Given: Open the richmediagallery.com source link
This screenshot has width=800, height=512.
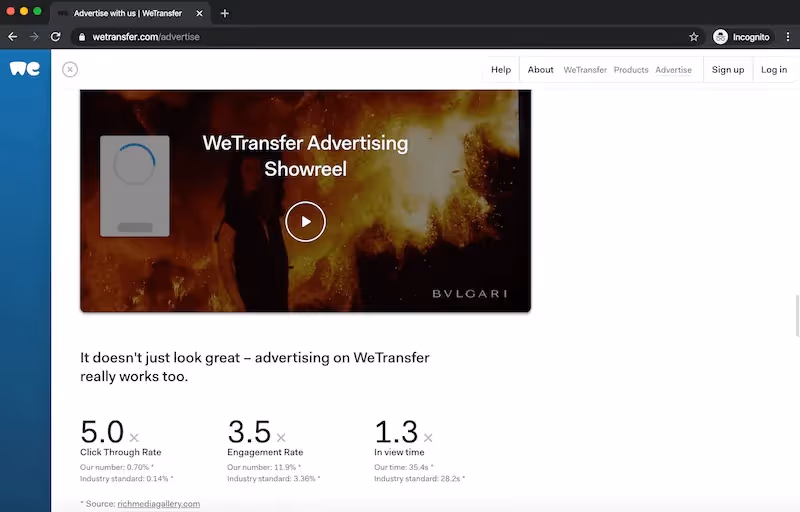Looking at the screenshot, I should tap(159, 504).
